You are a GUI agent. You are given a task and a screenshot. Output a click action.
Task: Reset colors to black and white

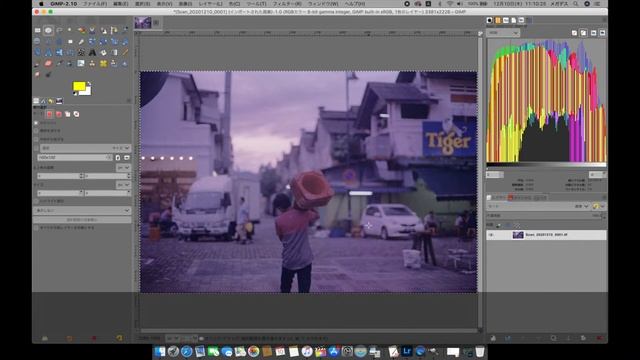75,93
